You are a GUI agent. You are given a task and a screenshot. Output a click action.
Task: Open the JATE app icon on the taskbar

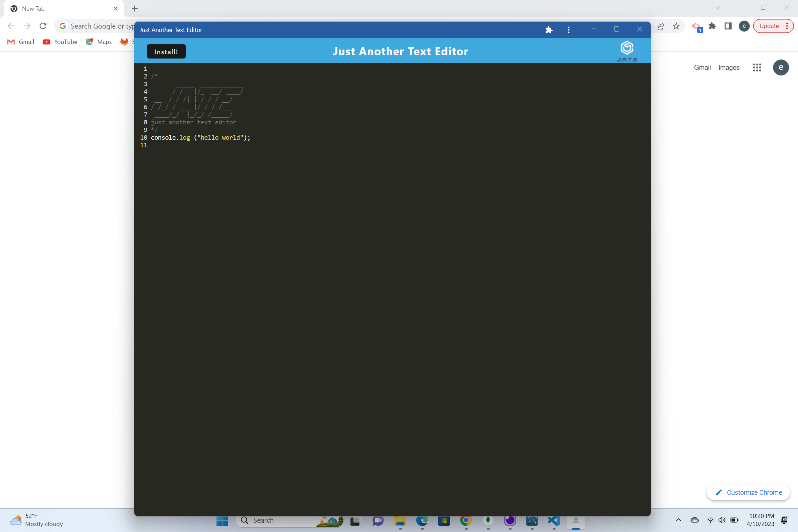[576, 521]
